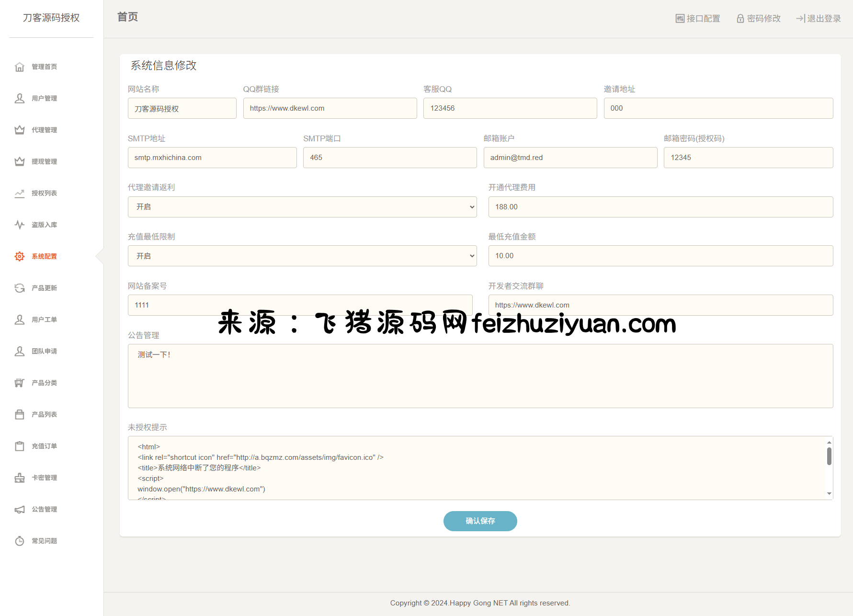
Task: Click the clock icon for 常见问题
Action: [20, 541]
